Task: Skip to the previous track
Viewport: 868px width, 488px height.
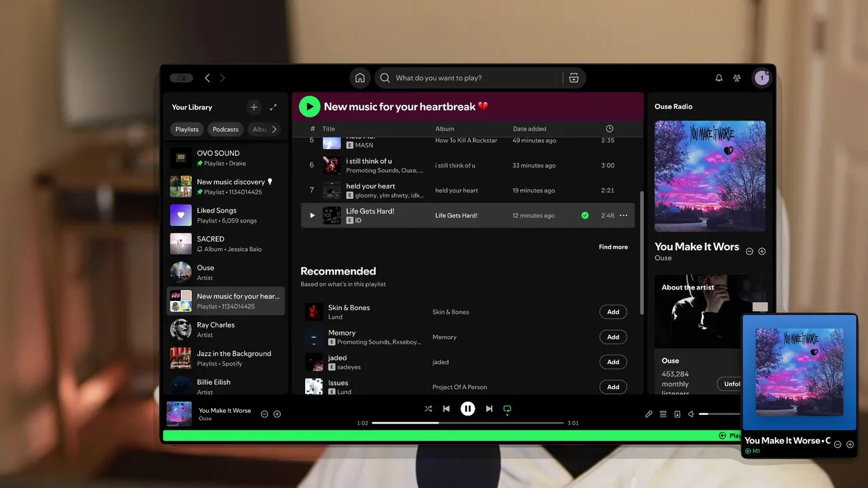Action: pos(446,409)
